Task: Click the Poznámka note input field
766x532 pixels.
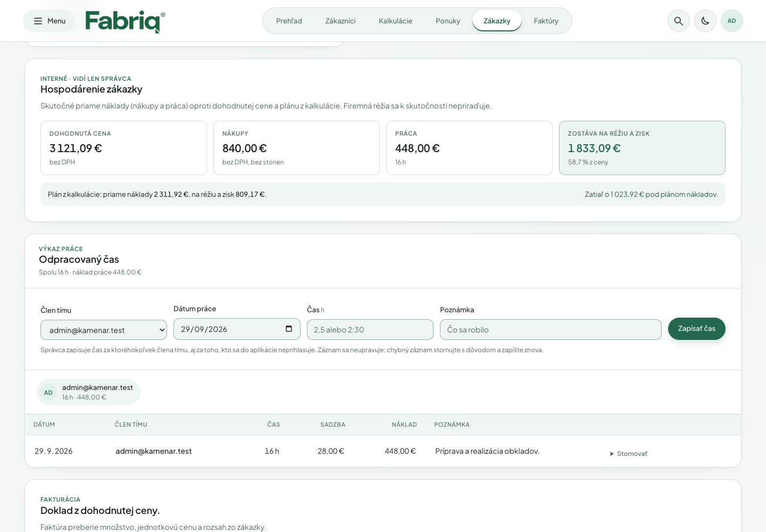Action: coord(551,330)
